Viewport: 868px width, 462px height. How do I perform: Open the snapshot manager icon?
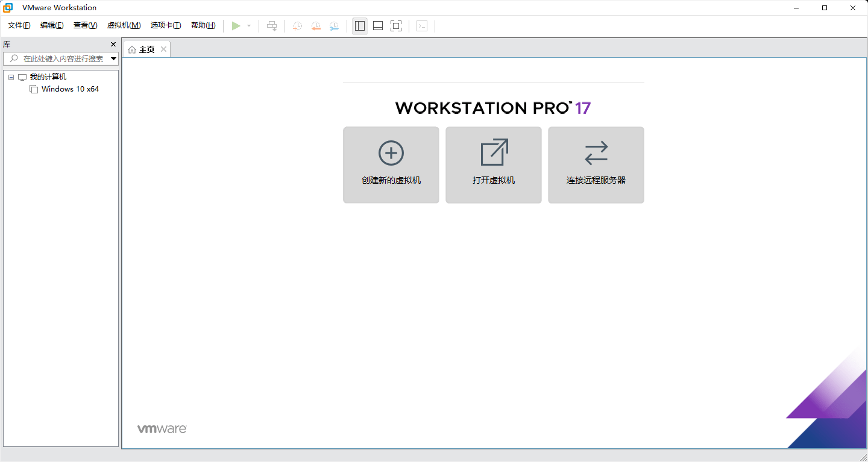[x=334, y=26]
